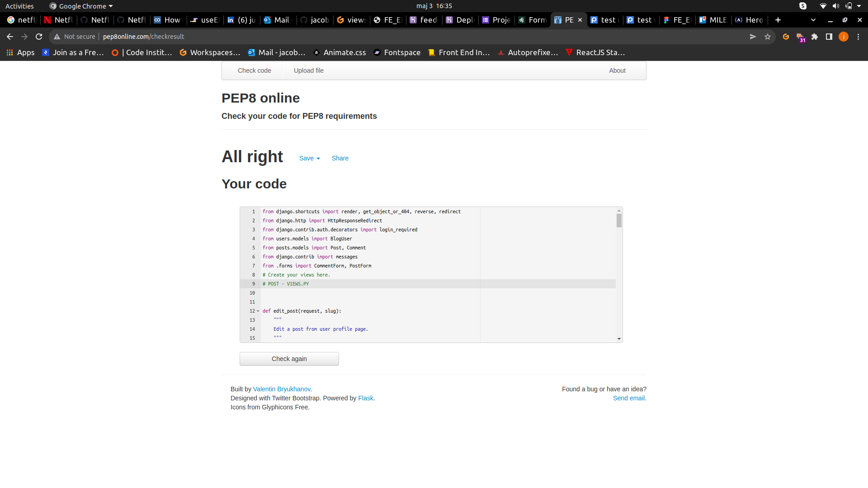Click Not secure in the address bar
The height and width of the screenshot is (488, 868).
click(78, 37)
